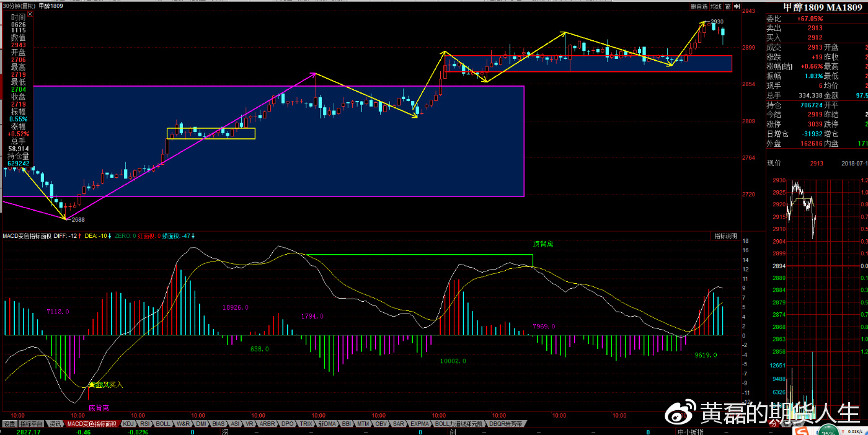Open the 设置 settings tab
The height and width of the screenshot is (435, 868).
[9, 424]
